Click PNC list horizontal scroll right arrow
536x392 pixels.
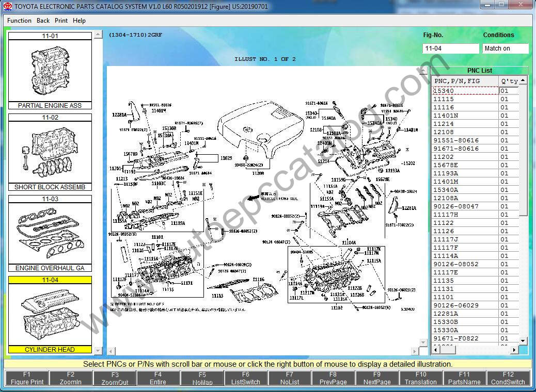[x=514, y=350]
